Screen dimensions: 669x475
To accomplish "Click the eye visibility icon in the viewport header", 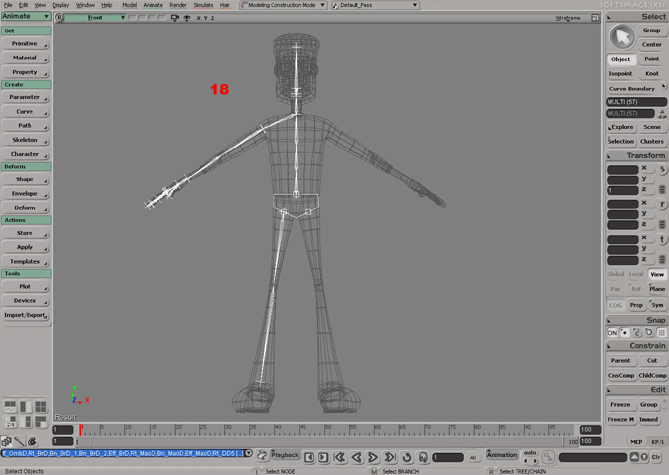I will click(x=186, y=18).
